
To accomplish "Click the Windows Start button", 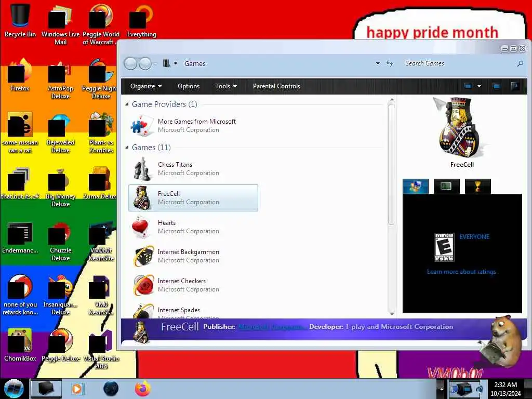I will (x=14, y=389).
